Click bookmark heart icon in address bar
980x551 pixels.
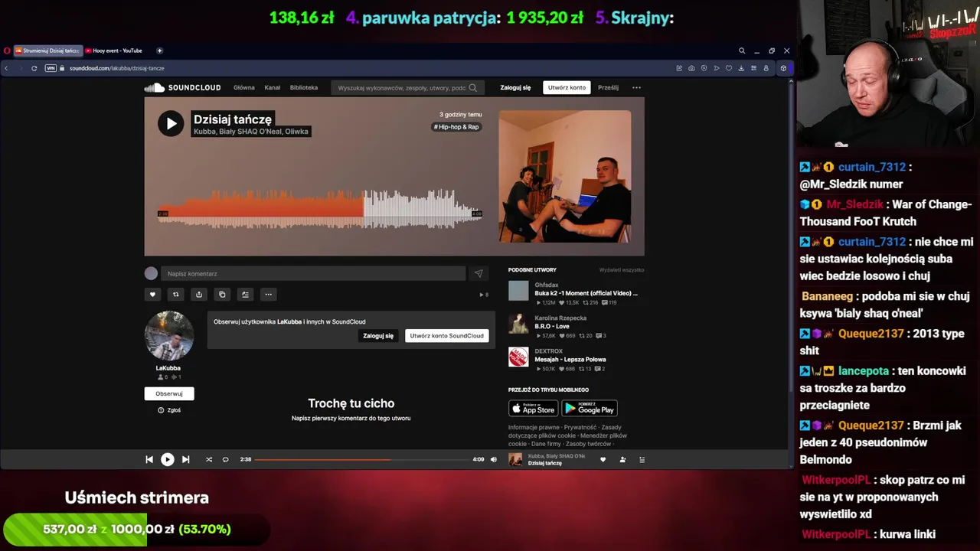729,68
